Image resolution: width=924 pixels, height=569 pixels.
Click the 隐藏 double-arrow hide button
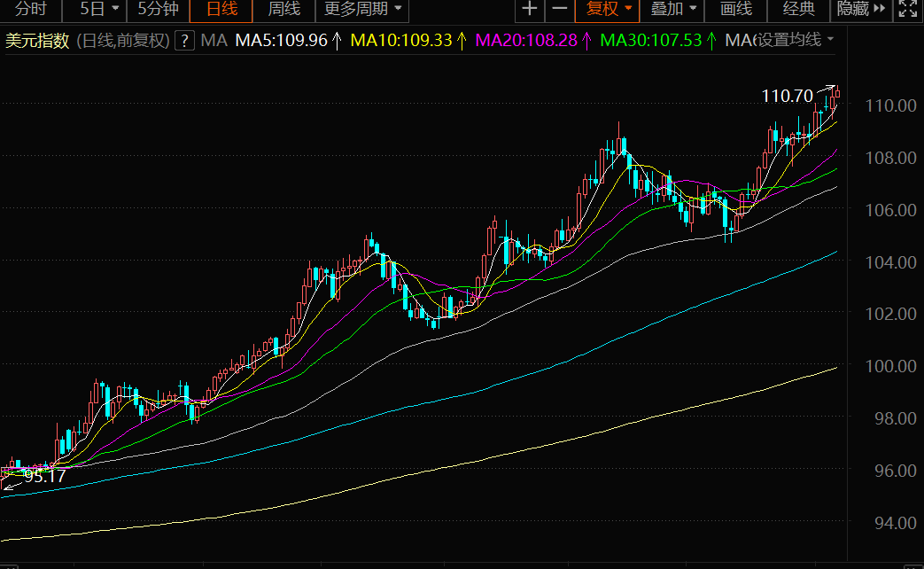click(x=861, y=10)
